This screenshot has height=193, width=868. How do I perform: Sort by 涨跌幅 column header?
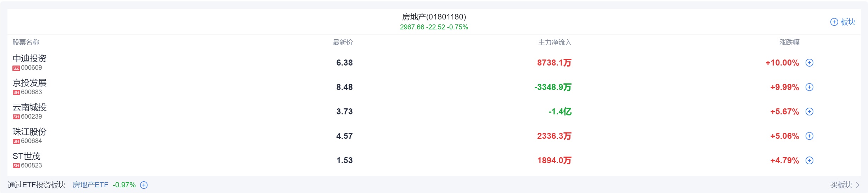click(x=789, y=42)
